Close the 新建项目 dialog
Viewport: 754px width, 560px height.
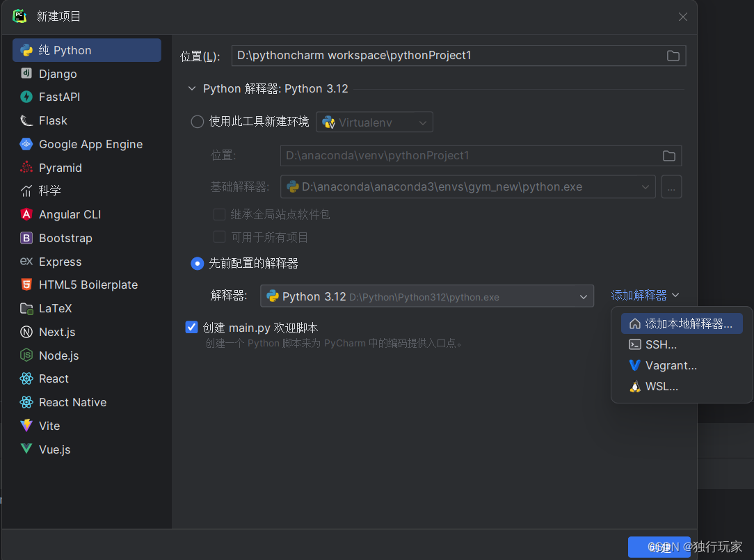tap(683, 17)
